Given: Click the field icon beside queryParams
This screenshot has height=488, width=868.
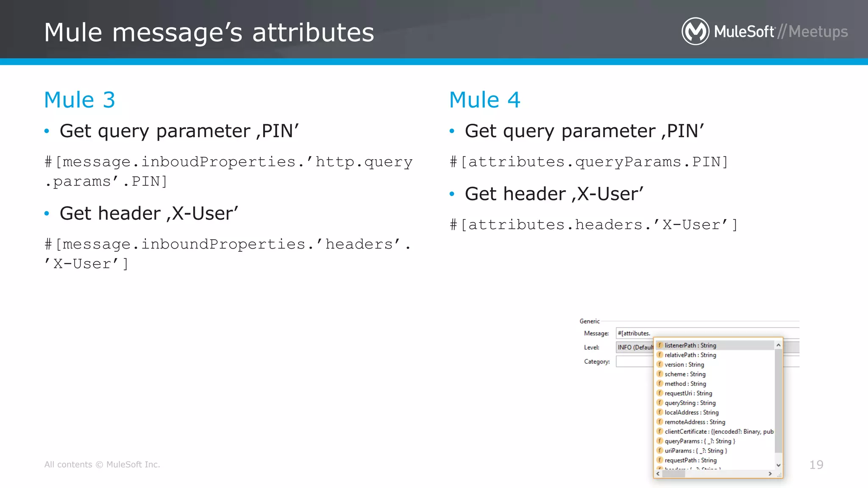Looking at the screenshot, I should [660, 441].
